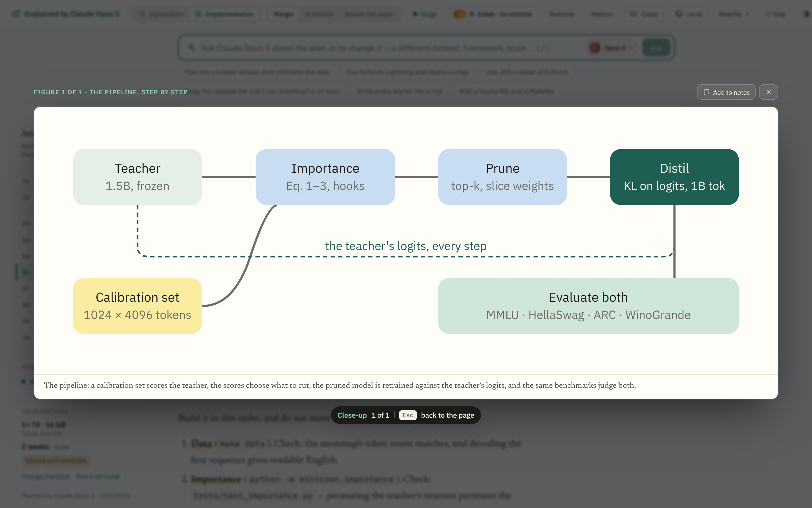Select the Importance box in the diagram
Viewport: 812px width, 508px height.
click(325, 177)
